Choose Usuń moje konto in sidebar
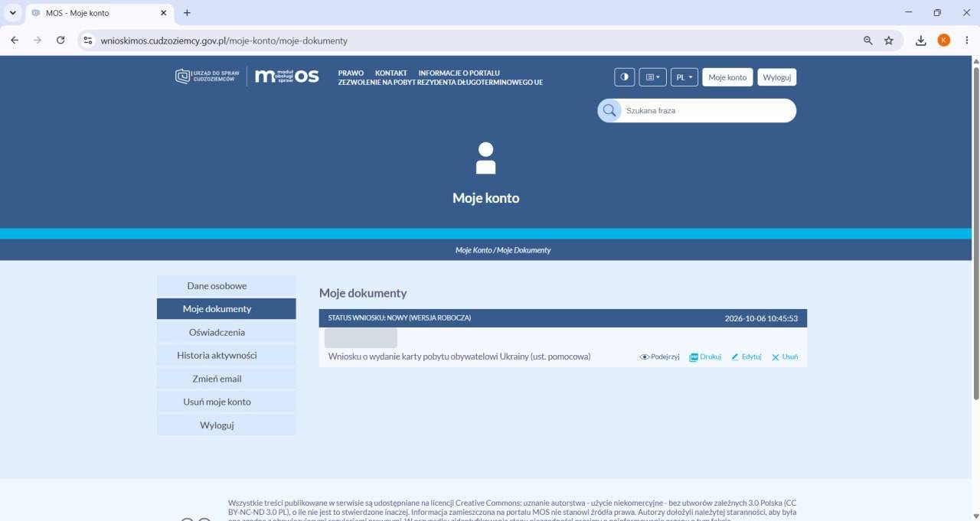Screen dimensions: 980x521 226,402
